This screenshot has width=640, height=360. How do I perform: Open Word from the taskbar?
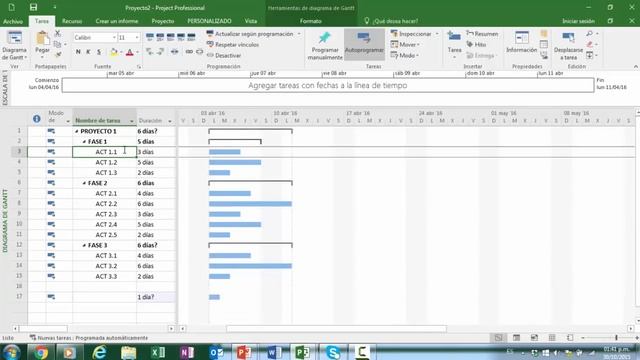[274, 352]
